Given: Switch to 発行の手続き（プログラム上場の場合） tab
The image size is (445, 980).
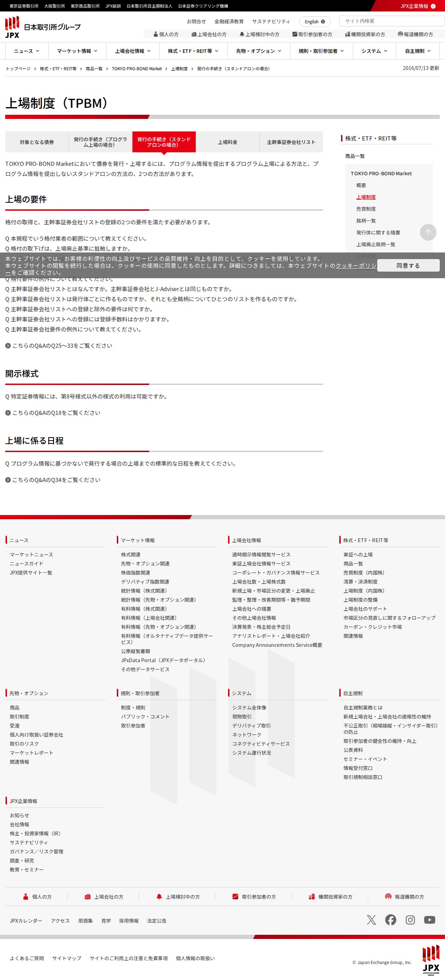Looking at the screenshot, I should [100, 142].
